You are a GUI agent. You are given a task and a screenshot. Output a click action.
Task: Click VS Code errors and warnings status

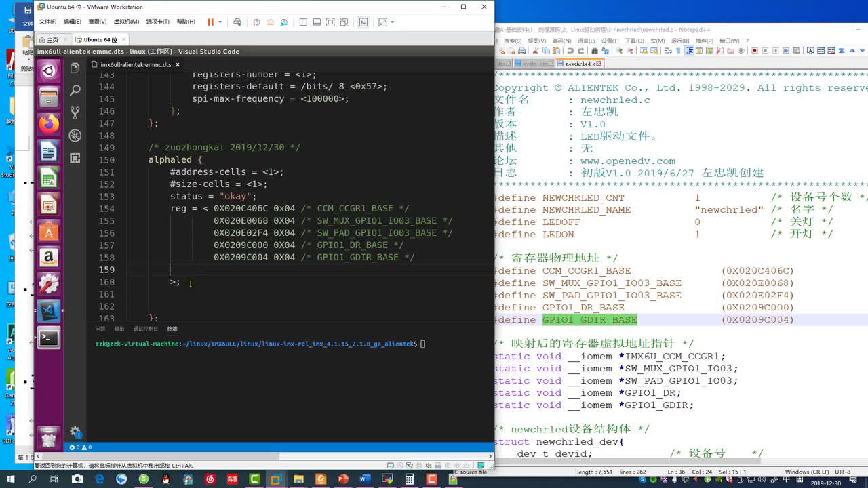click(81, 447)
